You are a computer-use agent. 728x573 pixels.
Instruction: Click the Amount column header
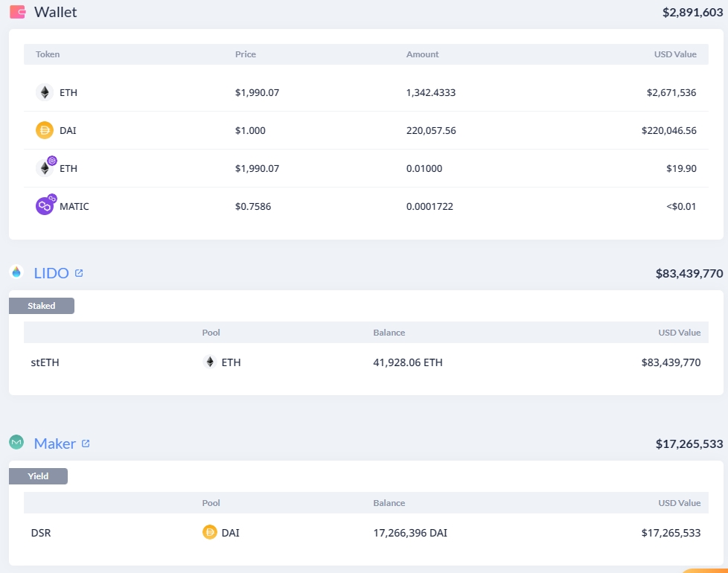tap(423, 54)
